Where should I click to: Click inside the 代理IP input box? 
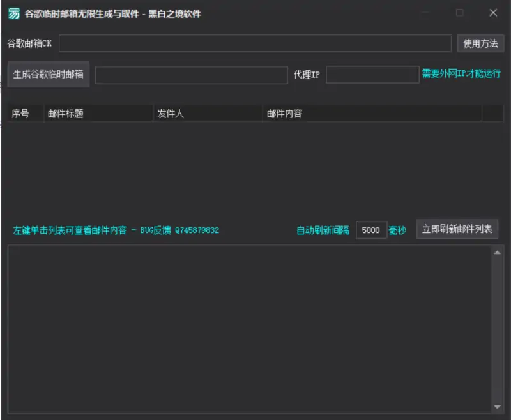pos(372,75)
